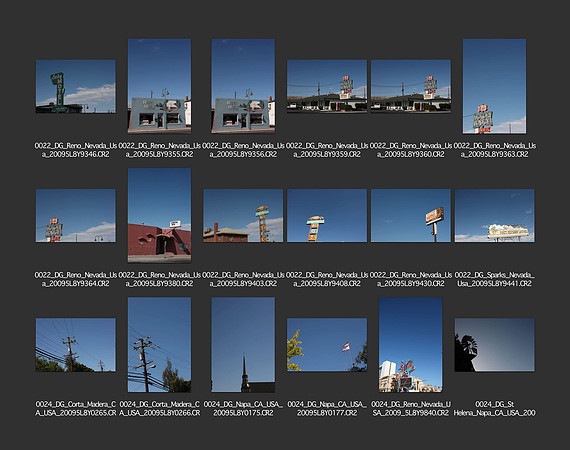Image resolution: width=570 pixels, height=450 pixels.
Task: Click Corte Madera filename ending 0265
Action: (x=76, y=409)
